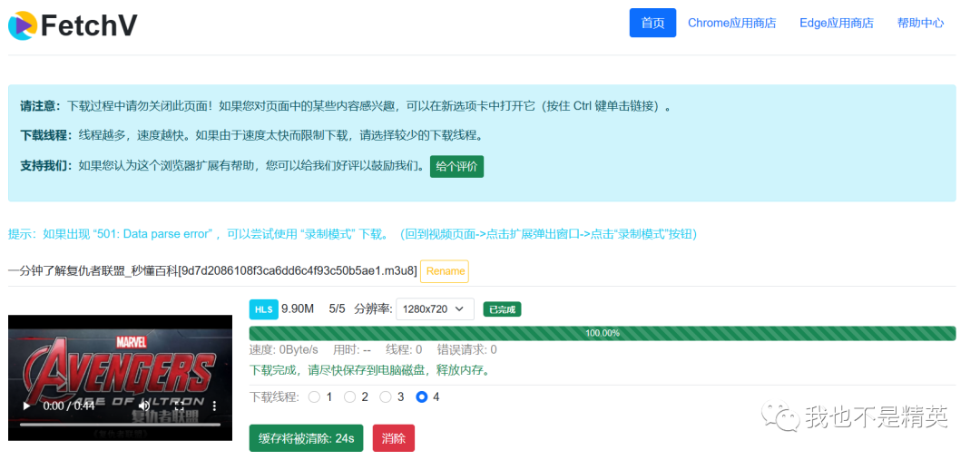Click the red 消除 button
Screen dimensions: 980x460
point(394,438)
